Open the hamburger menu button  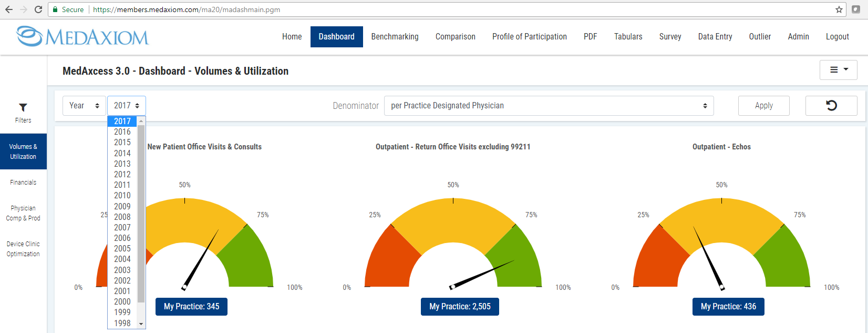point(838,70)
